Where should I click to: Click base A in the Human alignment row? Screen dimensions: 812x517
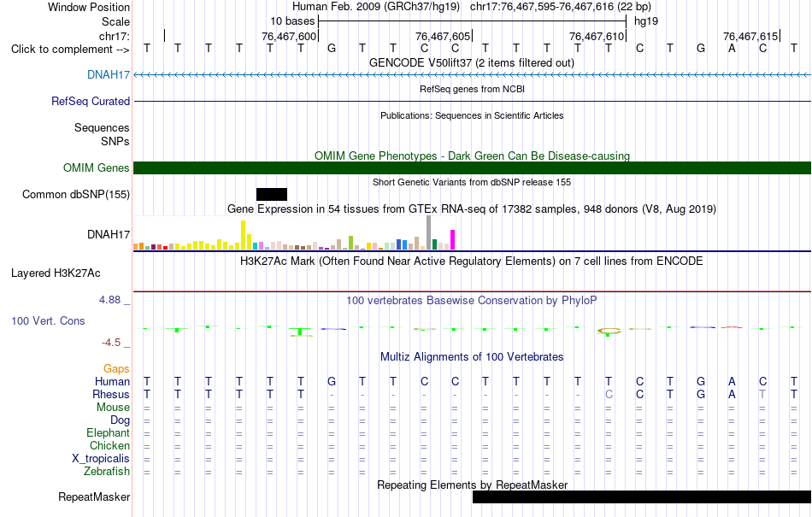pyautogui.click(x=732, y=381)
